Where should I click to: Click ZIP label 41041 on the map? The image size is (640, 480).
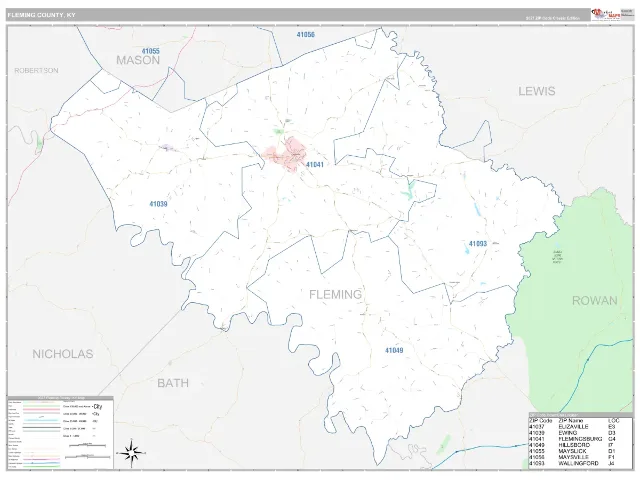[315, 164]
